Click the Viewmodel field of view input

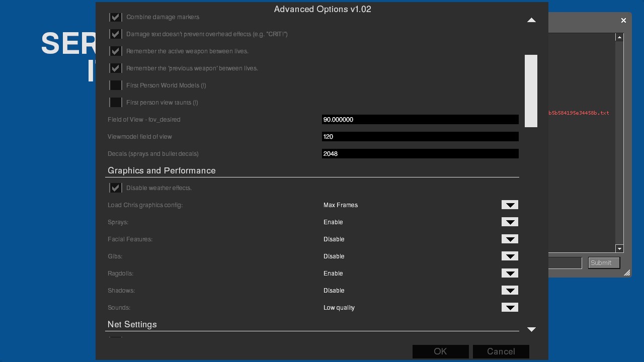pos(420,137)
